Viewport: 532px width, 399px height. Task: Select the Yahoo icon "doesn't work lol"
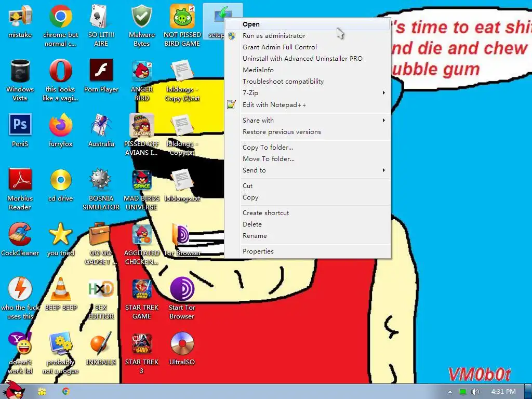20,353
